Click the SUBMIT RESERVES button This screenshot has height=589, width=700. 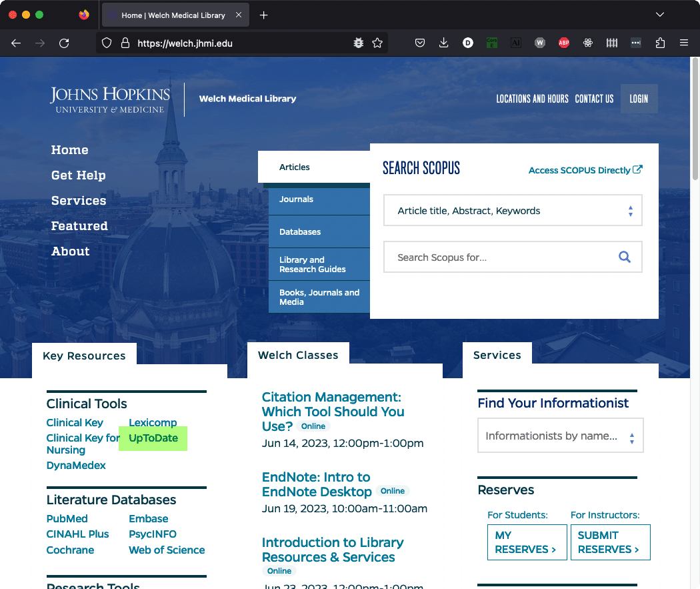(610, 542)
